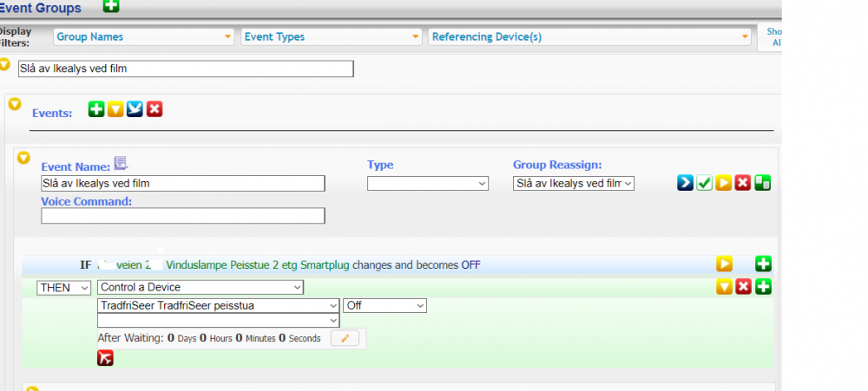Viewport: 868px width, 391px height.
Task: Click green plus next to Event Groups title
Action: tap(111, 6)
